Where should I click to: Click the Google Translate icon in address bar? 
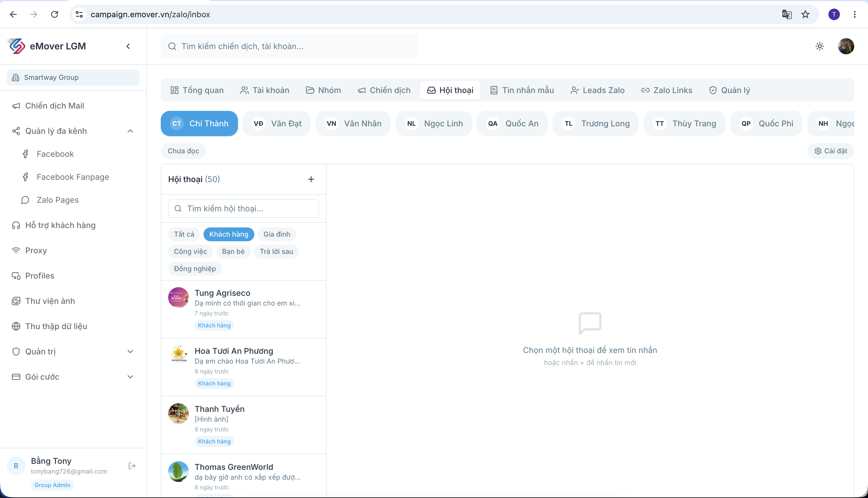[787, 14]
